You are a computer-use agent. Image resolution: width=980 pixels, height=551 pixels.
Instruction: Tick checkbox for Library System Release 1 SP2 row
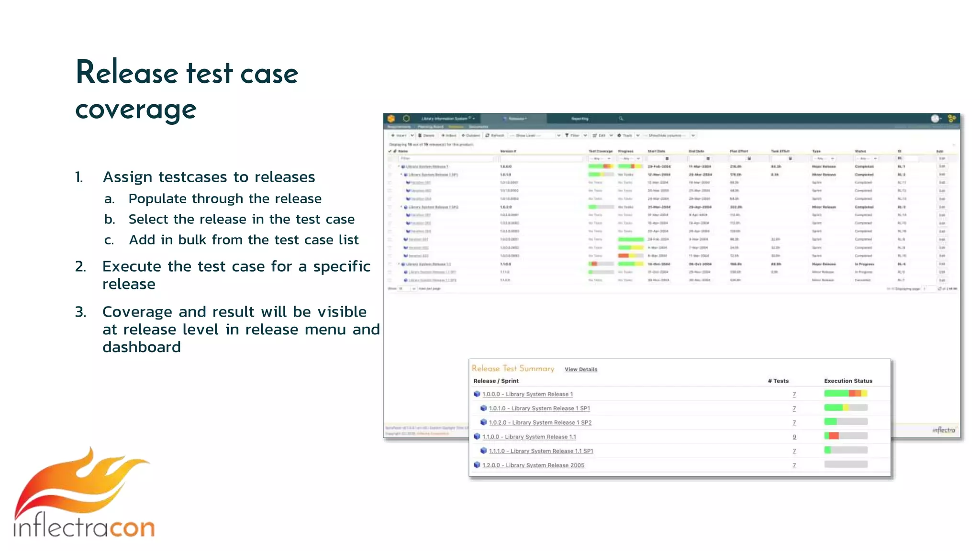(x=390, y=207)
